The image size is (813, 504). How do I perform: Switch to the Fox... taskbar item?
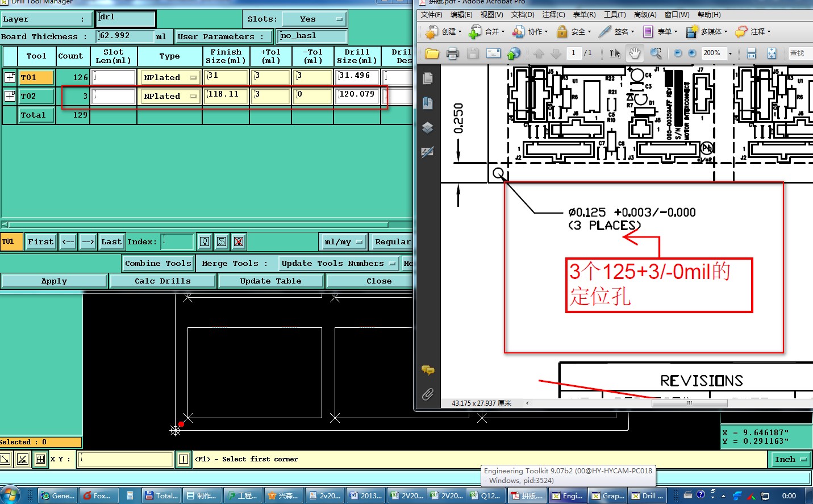coord(99,496)
